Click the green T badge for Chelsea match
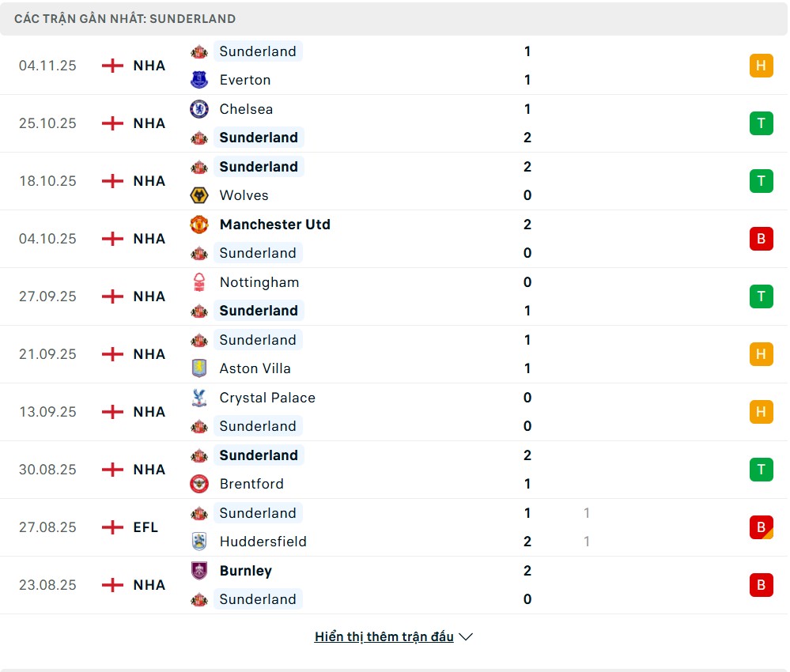Viewport: 790px width, 672px height. point(761,123)
